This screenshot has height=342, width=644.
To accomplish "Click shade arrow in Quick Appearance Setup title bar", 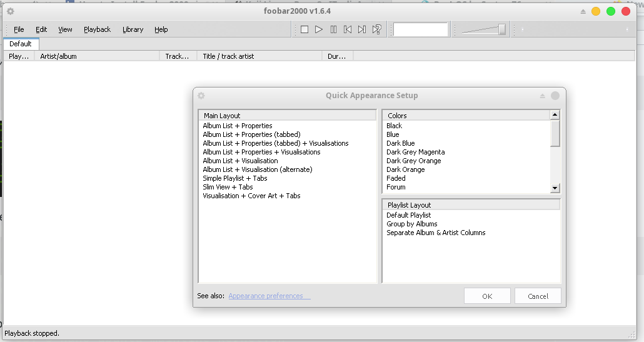I will (x=542, y=96).
